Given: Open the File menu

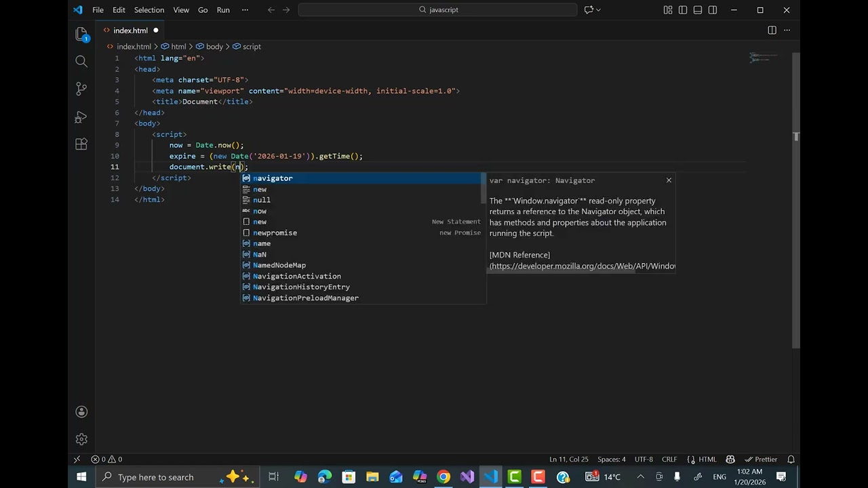Looking at the screenshot, I should point(98,10).
